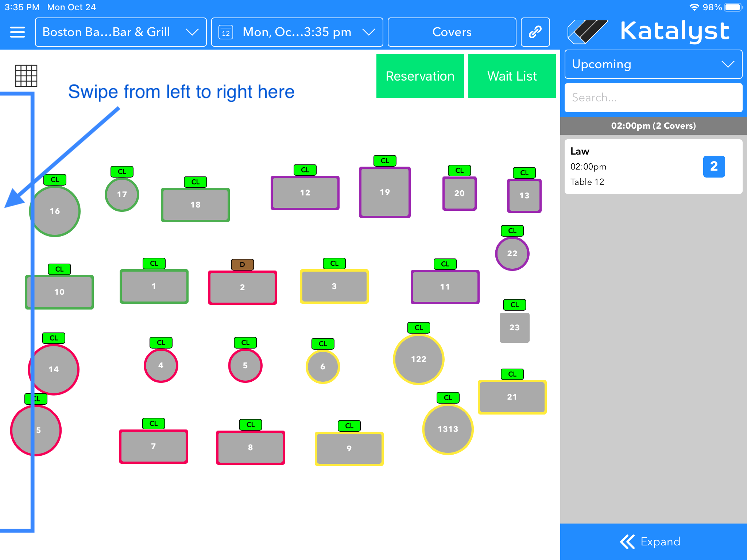Click the CL tag above table 19
Screen dimensions: 747x560
pyautogui.click(x=385, y=161)
